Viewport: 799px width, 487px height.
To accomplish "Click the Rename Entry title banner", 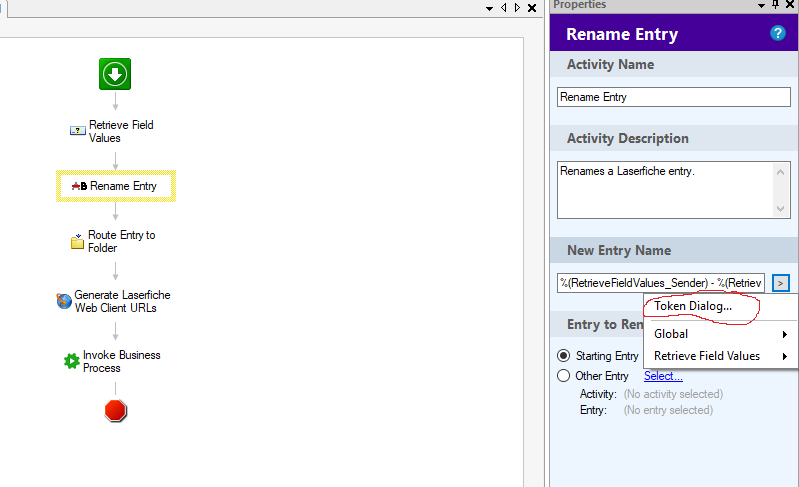I will pos(674,34).
